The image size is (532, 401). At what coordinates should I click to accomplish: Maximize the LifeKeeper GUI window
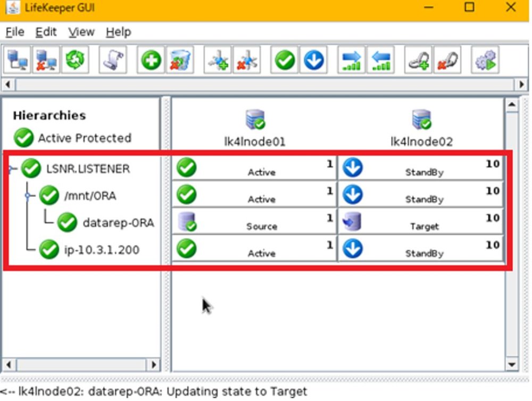470,7
